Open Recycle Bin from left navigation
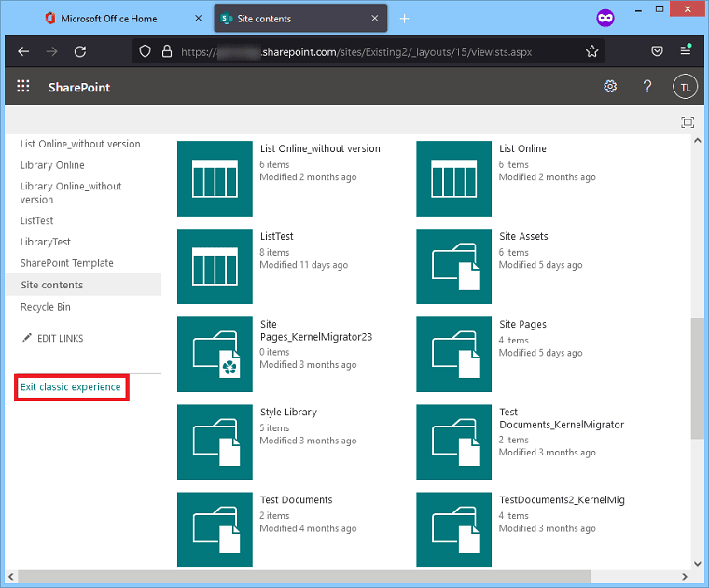Image resolution: width=709 pixels, height=588 pixels. pos(45,307)
